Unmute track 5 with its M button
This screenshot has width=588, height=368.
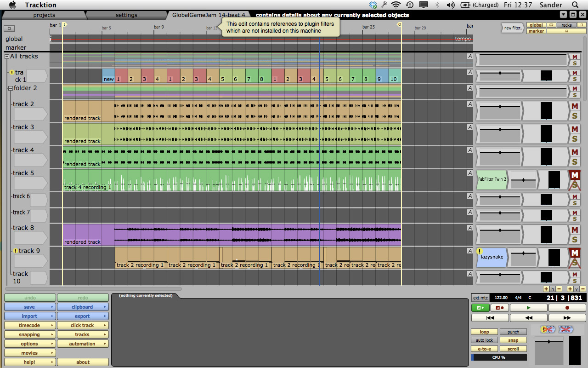574,175
